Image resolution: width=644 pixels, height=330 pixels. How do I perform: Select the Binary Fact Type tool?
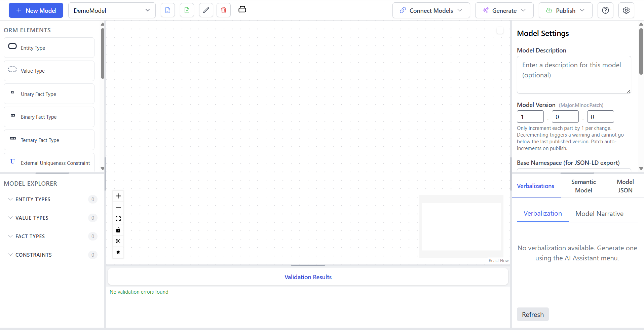pos(49,117)
